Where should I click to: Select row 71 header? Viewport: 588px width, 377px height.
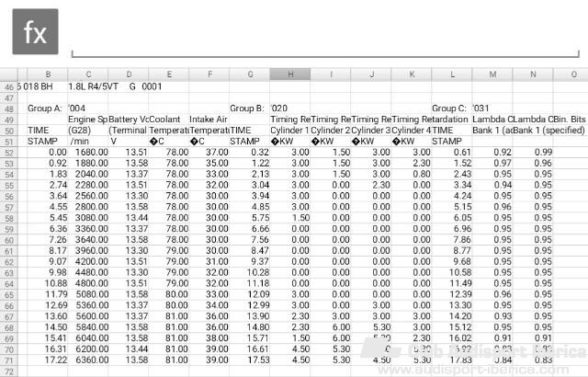click(8, 360)
